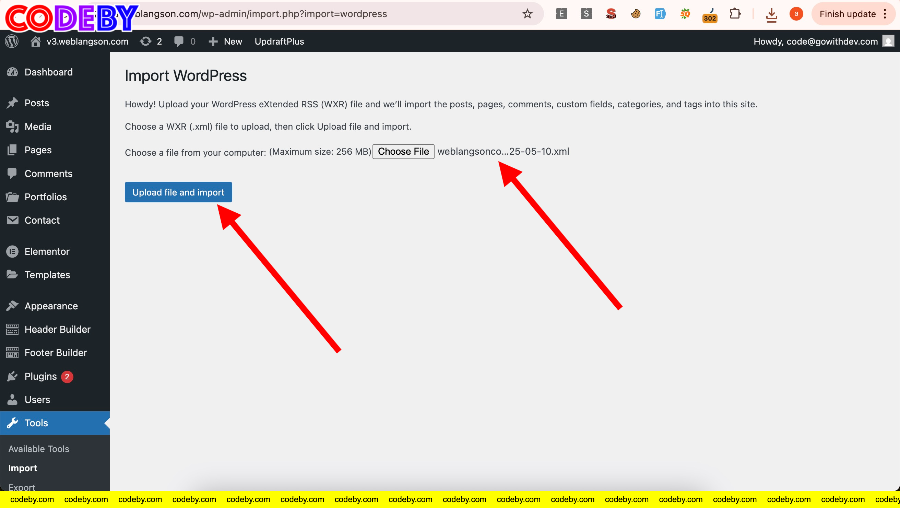Click the blue FT extension icon
The width and height of the screenshot is (900, 508).
click(660, 14)
